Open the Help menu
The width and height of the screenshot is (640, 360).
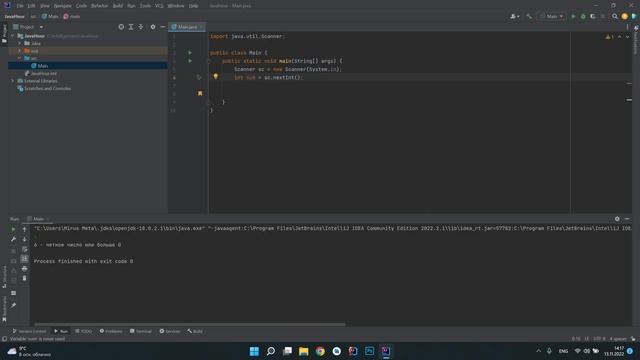tap(193, 6)
